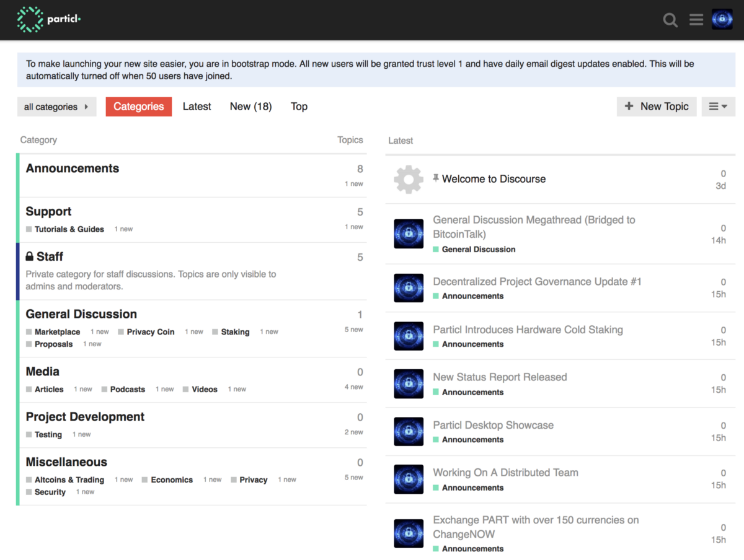Viewport: 744px width, 560px height.
Task: Open Particl Introduces Hardware Cold Staking topic
Action: pos(528,330)
